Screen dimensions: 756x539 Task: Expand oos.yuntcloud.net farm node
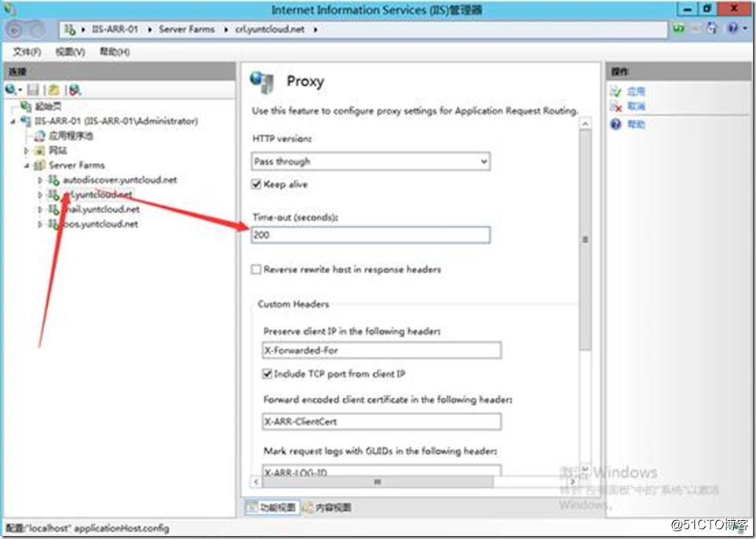pyautogui.click(x=40, y=224)
